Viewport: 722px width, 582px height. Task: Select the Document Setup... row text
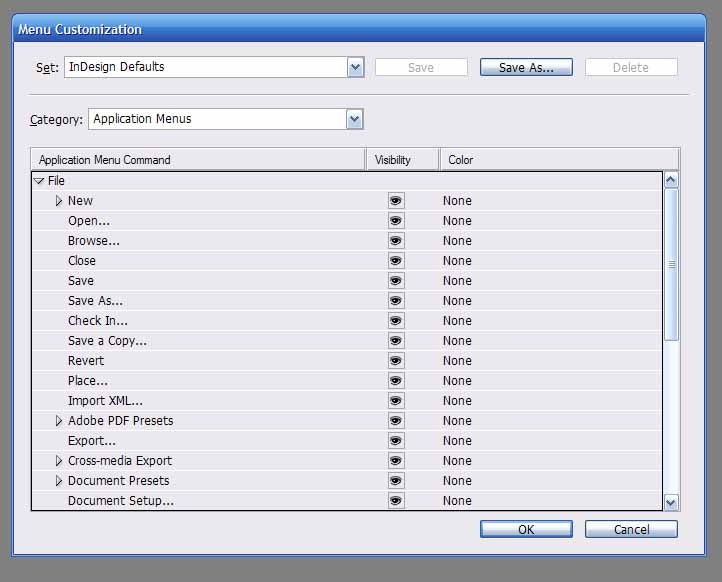tap(121, 501)
